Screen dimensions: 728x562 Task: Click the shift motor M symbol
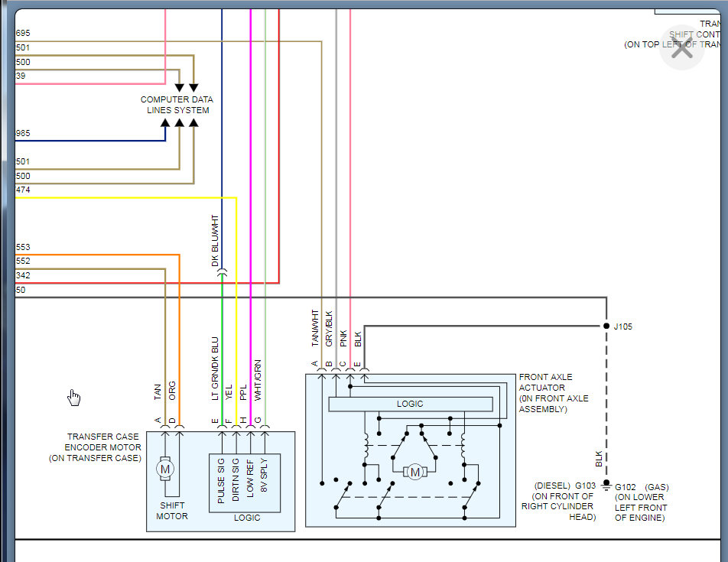point(165,469)
